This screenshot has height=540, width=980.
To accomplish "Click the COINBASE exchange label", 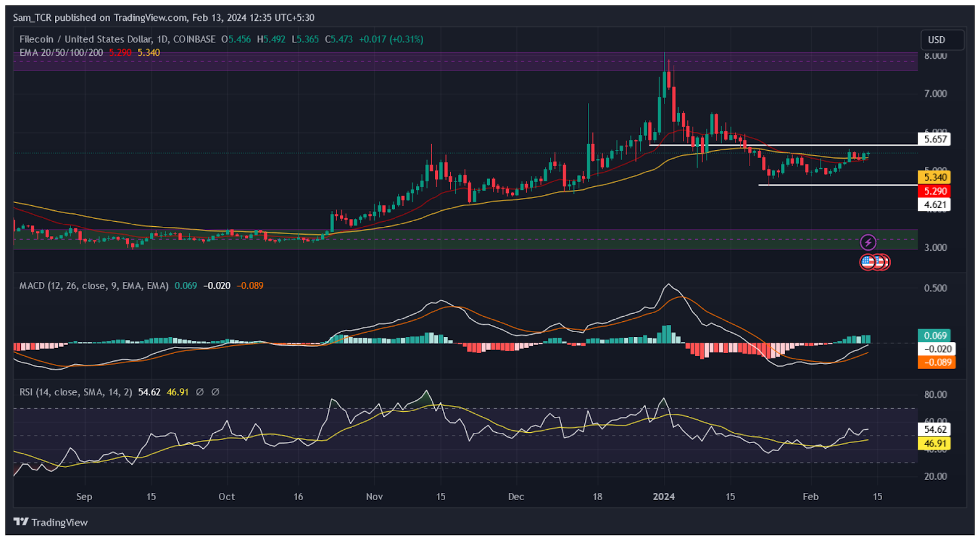I will (x=194, y=39).
